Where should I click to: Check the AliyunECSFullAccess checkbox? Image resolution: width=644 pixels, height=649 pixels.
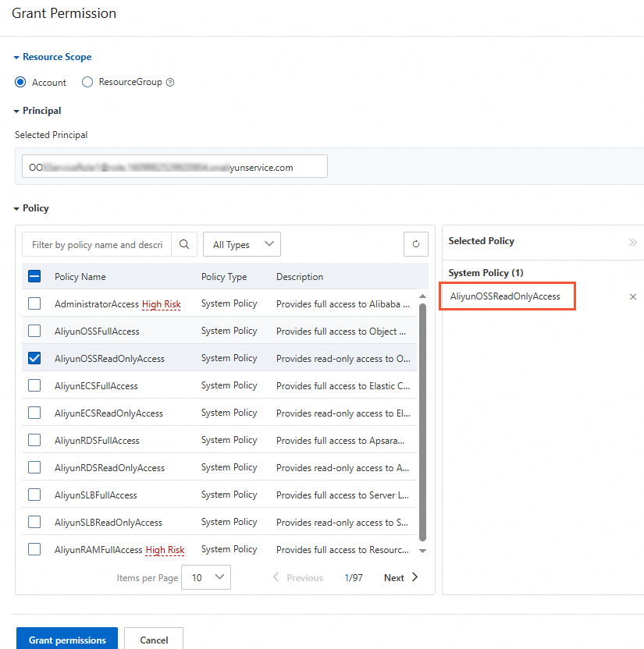tap(34, 385)
